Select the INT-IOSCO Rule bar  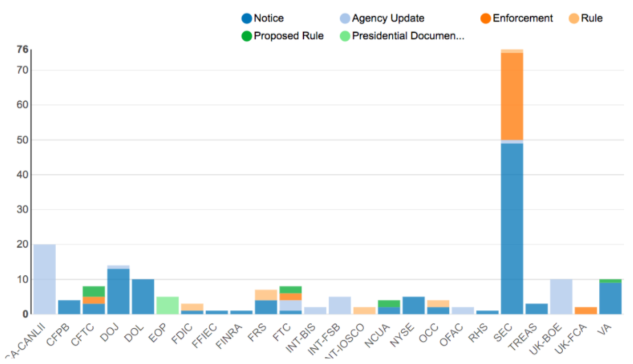[365, 311]
